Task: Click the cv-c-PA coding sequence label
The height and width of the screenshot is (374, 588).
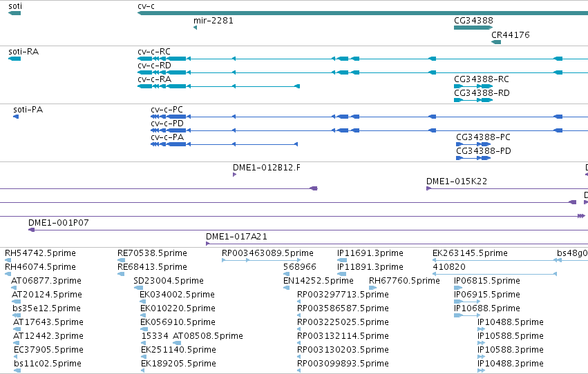Action: tap(167, 137)
